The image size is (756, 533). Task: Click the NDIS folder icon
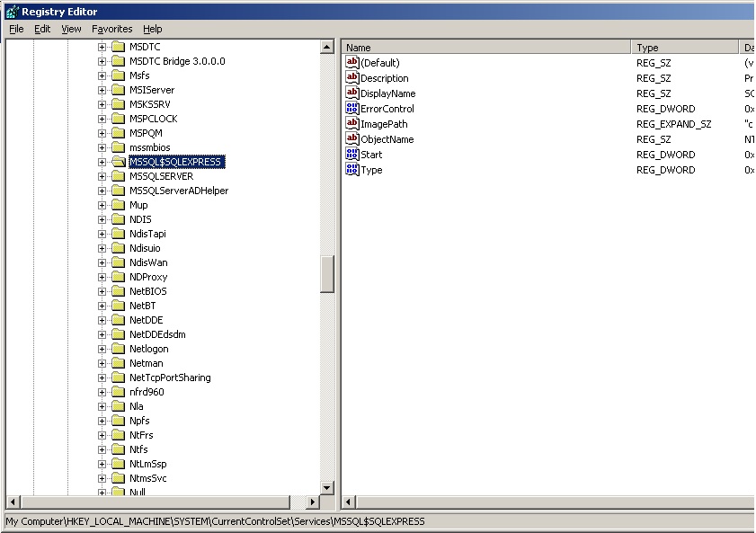coord(118,219)
